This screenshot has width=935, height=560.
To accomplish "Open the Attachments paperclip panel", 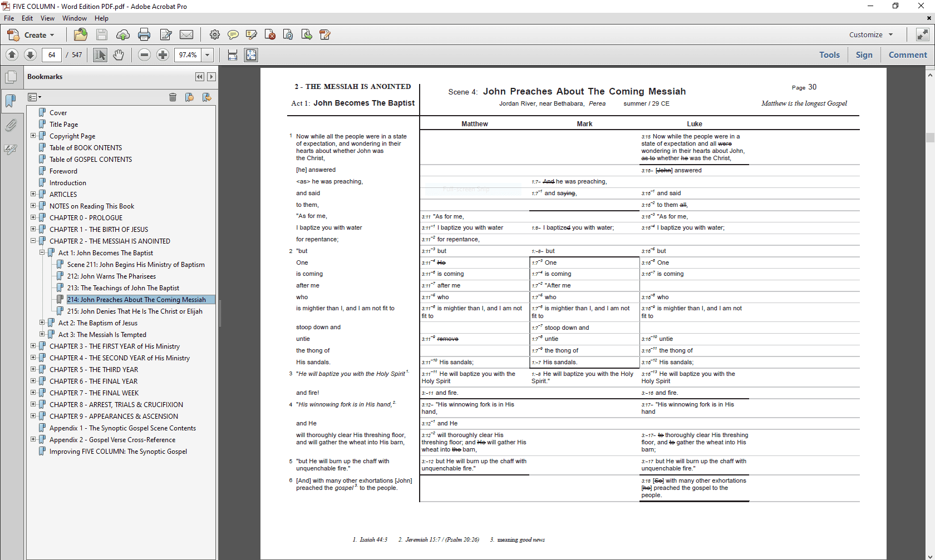I will click(x=11, y=125).
